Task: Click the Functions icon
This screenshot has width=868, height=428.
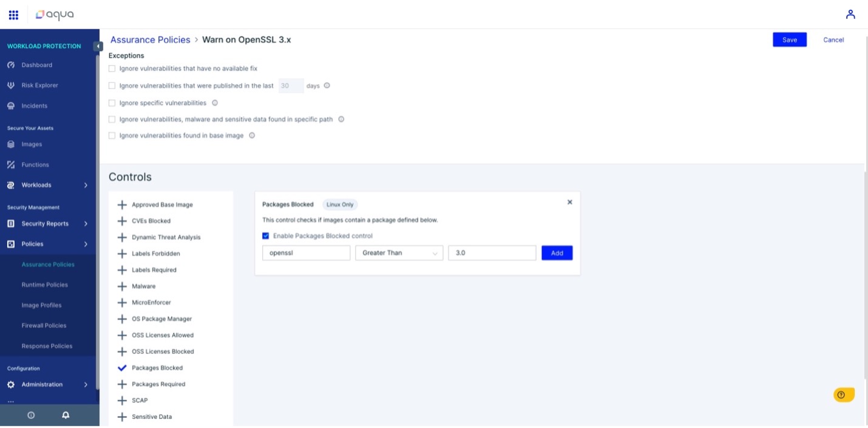Action: 11,165
